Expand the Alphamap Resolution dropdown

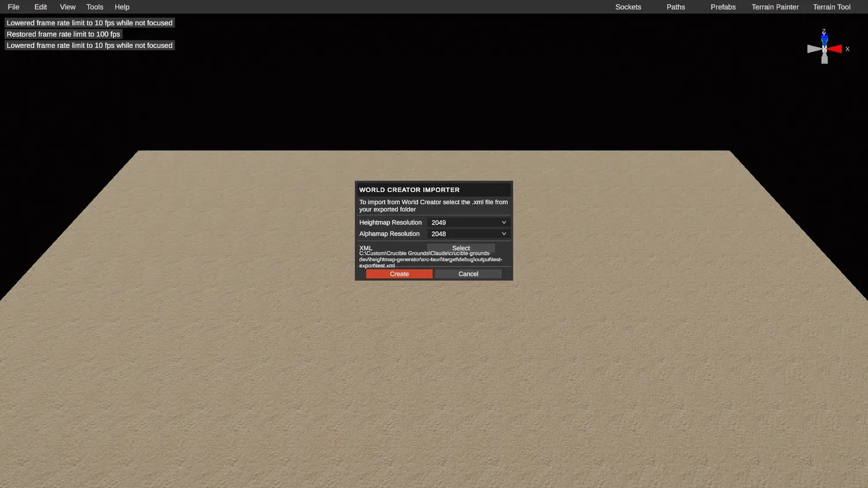click(x=468, y=234)
